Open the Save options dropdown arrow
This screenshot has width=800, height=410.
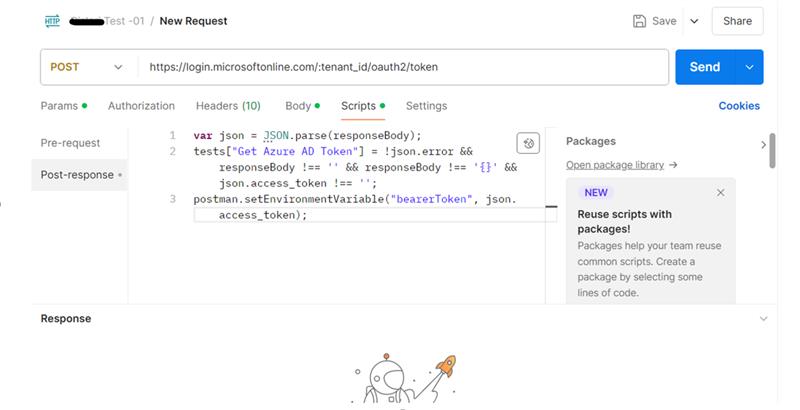point(694,21)
